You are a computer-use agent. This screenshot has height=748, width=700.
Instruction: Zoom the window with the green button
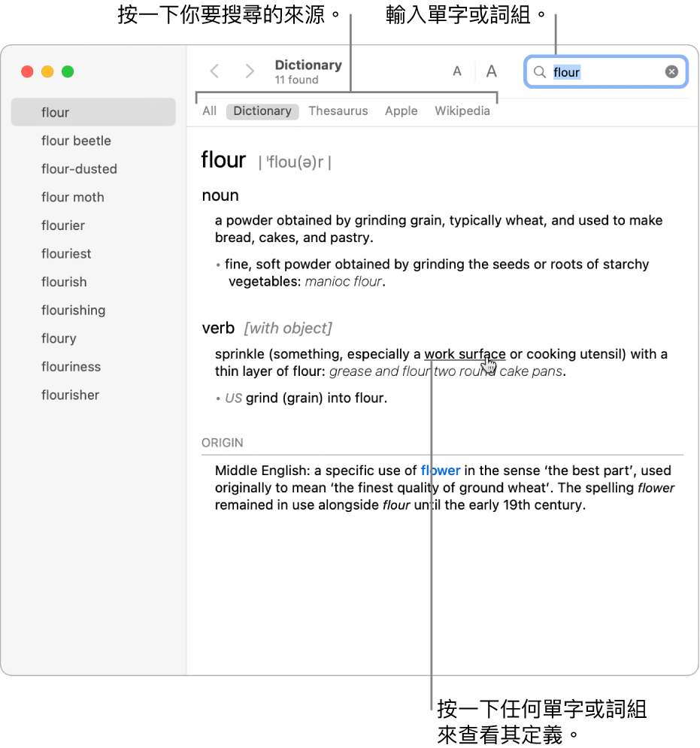[x=68, y=71]
